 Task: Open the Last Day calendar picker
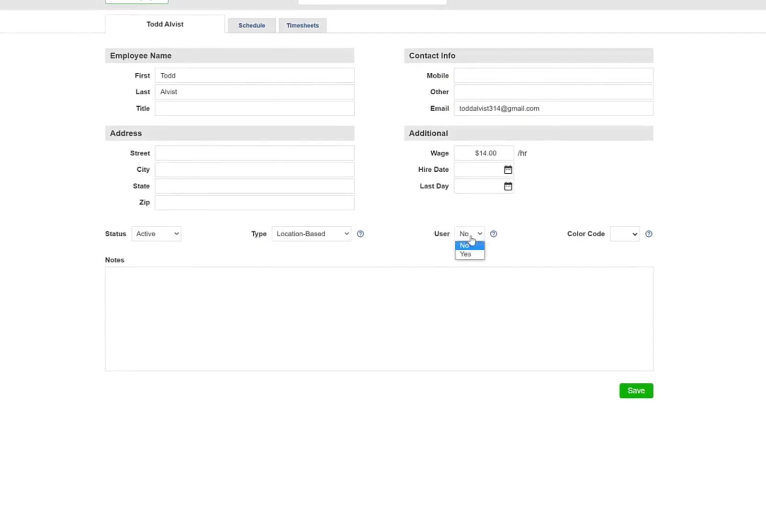[x=508, y=186]
